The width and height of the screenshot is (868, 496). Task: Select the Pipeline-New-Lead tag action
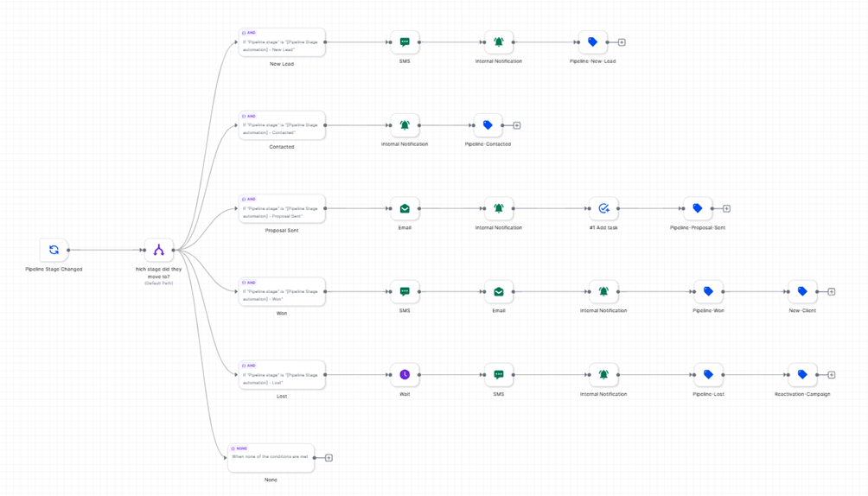point(593,42)
